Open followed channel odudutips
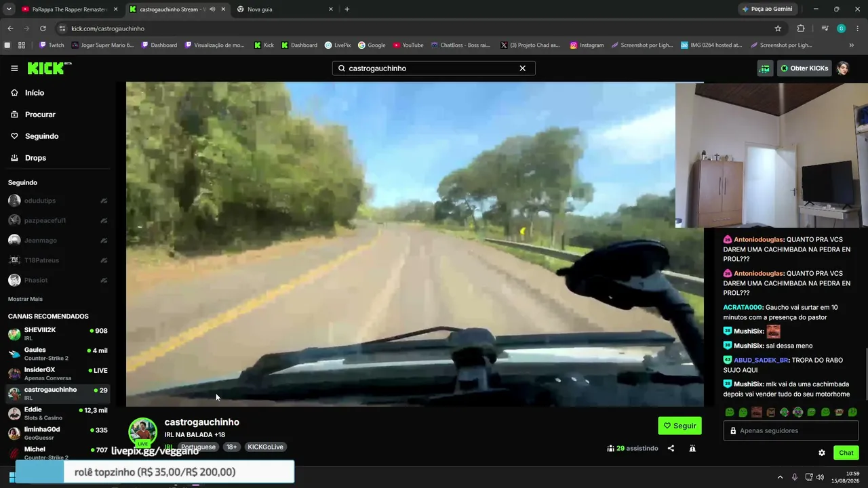Image resolution: width=868 pixels, height=488 pixels. coord(58,201)
